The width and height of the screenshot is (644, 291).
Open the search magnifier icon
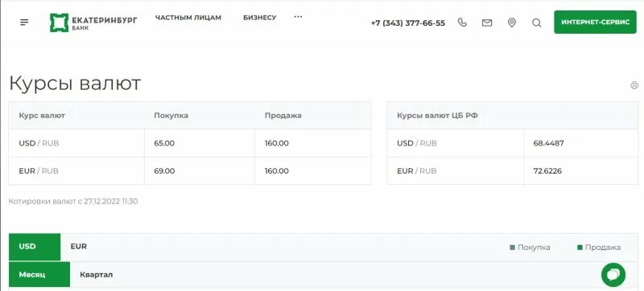coord(536,23)
